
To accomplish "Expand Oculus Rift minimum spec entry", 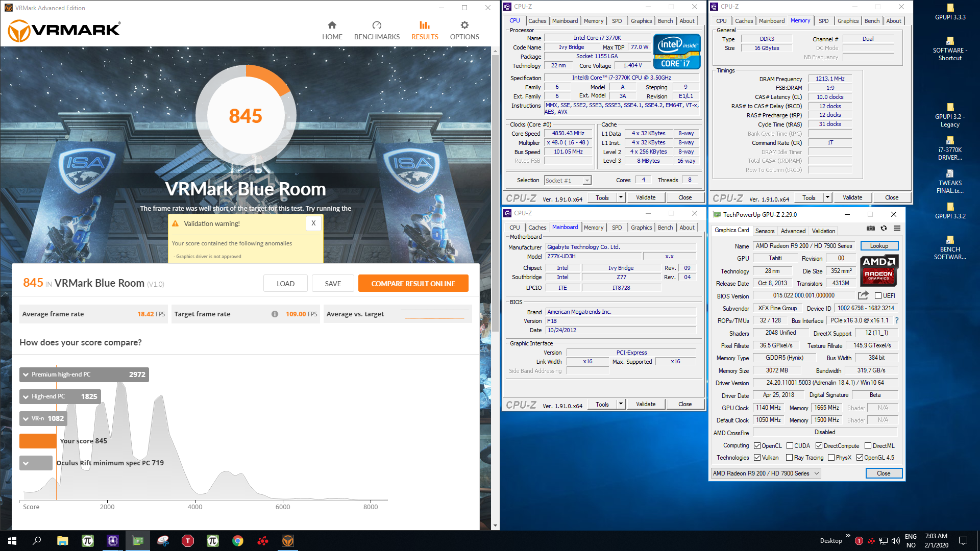I will click(36, 463).
